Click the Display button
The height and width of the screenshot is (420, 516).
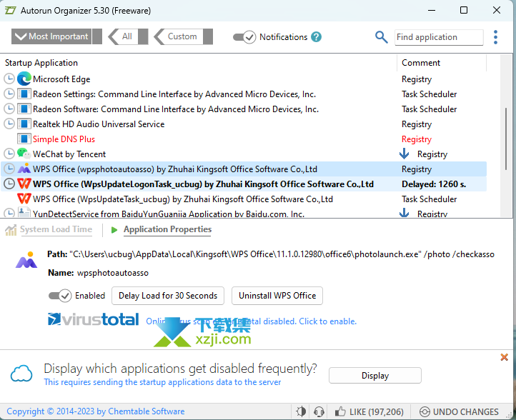375,376
